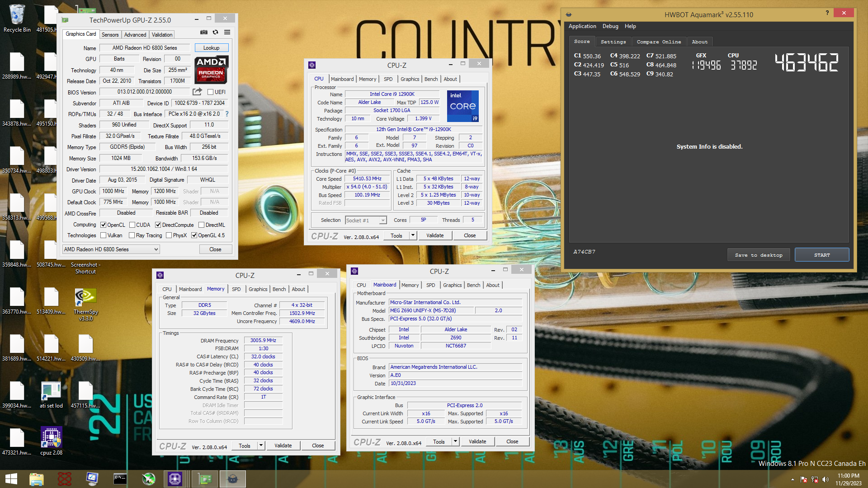Image resolution: width=868 pixels, height=488 pixels.
Task: Click the Action Center flag tray icon
Action: coord(804,479)
